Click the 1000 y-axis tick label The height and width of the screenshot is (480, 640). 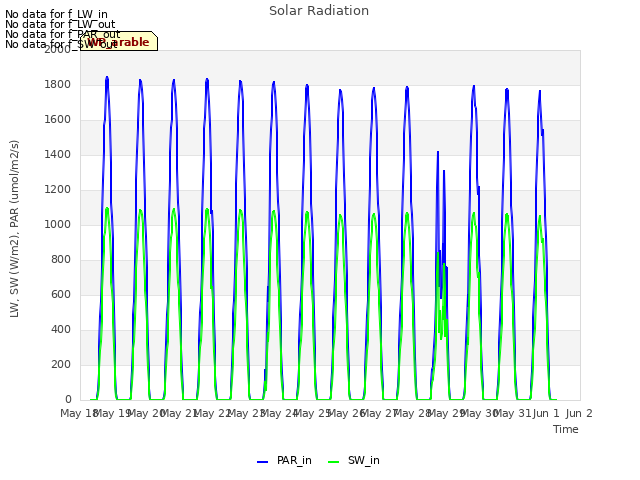[x=58, y=224]
